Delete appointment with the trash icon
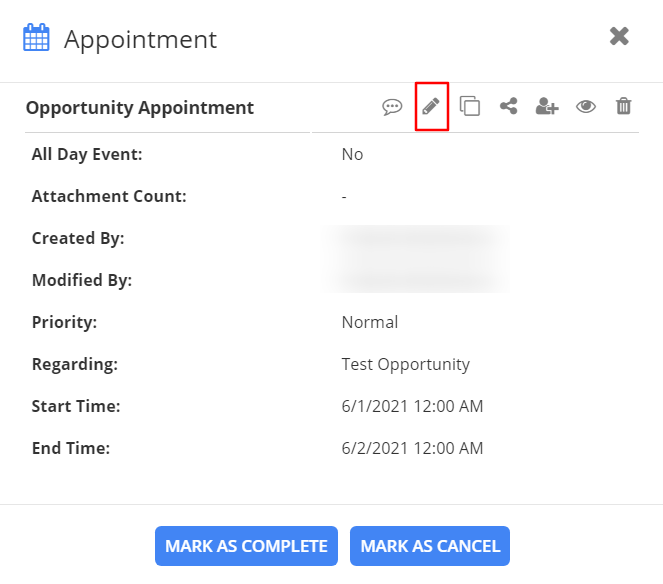663x584 pixels. (x=623, y=106)
